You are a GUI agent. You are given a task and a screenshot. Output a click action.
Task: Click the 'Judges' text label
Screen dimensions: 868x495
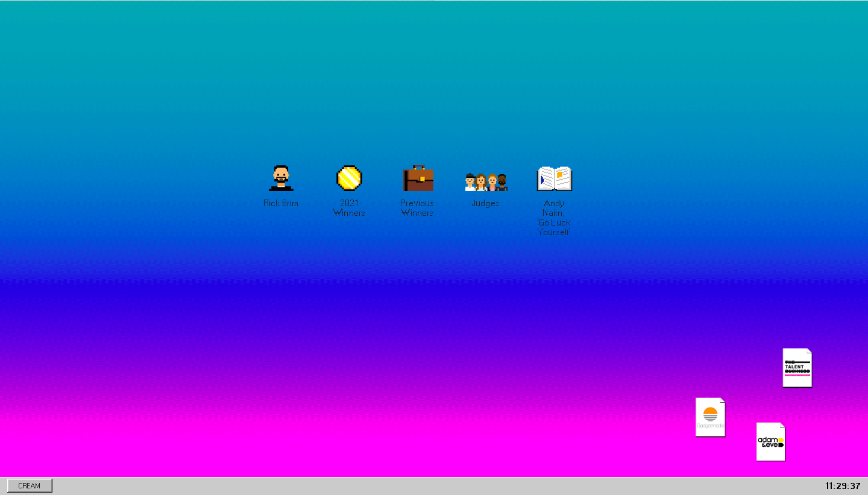485,203
